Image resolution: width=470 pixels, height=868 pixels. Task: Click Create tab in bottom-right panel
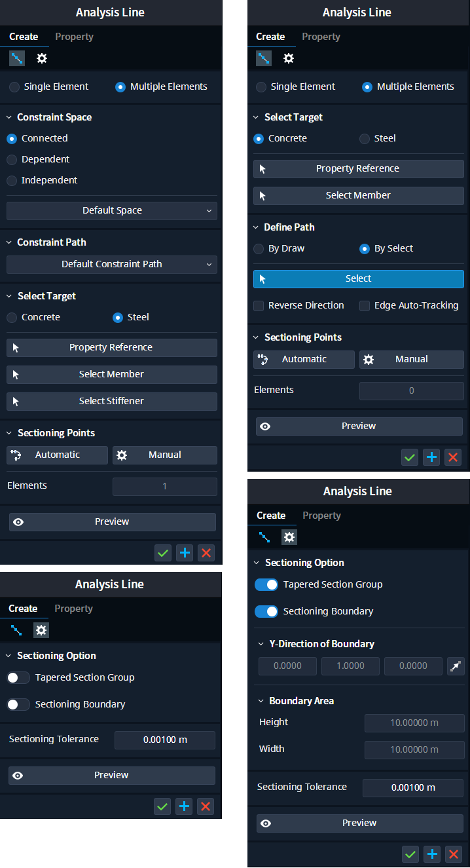tap(271, 516)
